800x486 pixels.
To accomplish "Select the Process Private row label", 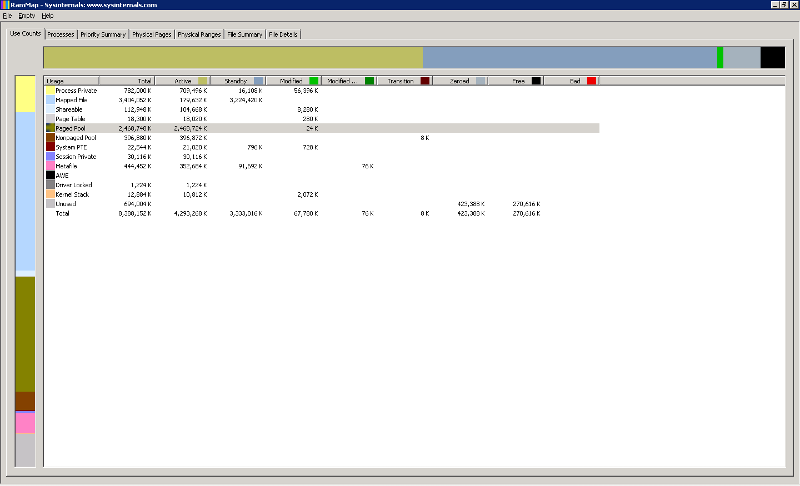I will [76, 90].
